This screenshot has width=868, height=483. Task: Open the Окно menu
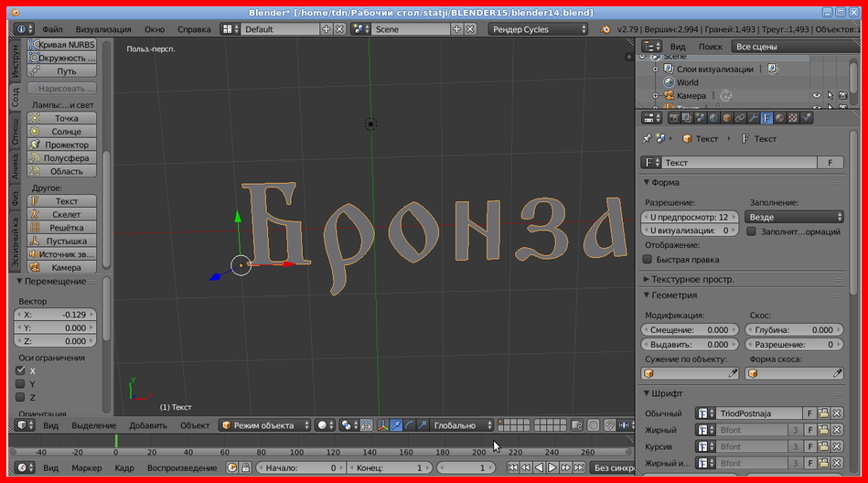point(155,29)
